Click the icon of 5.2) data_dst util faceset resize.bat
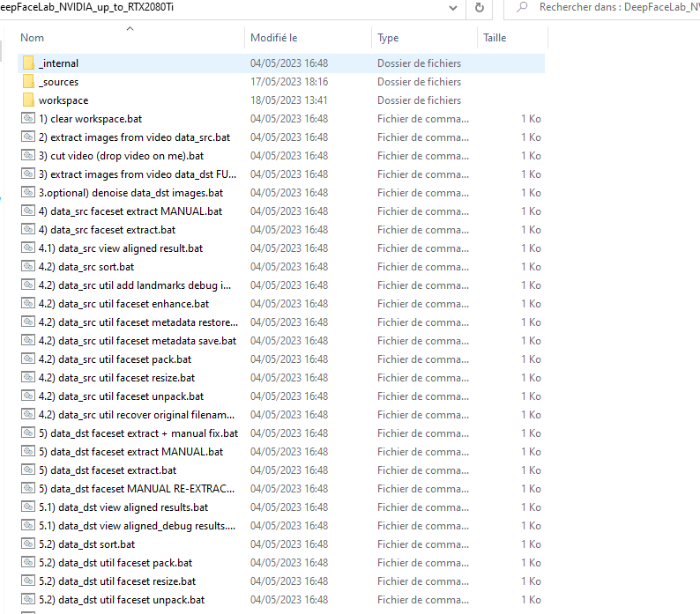700x614 pixels. pyautogui.click(x=28, y=581)
